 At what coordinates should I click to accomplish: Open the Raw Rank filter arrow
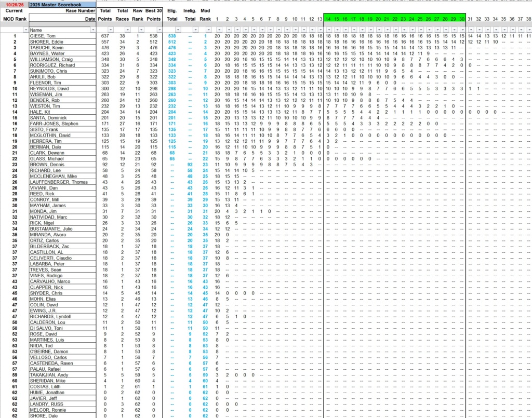click(x=142, y=30)
